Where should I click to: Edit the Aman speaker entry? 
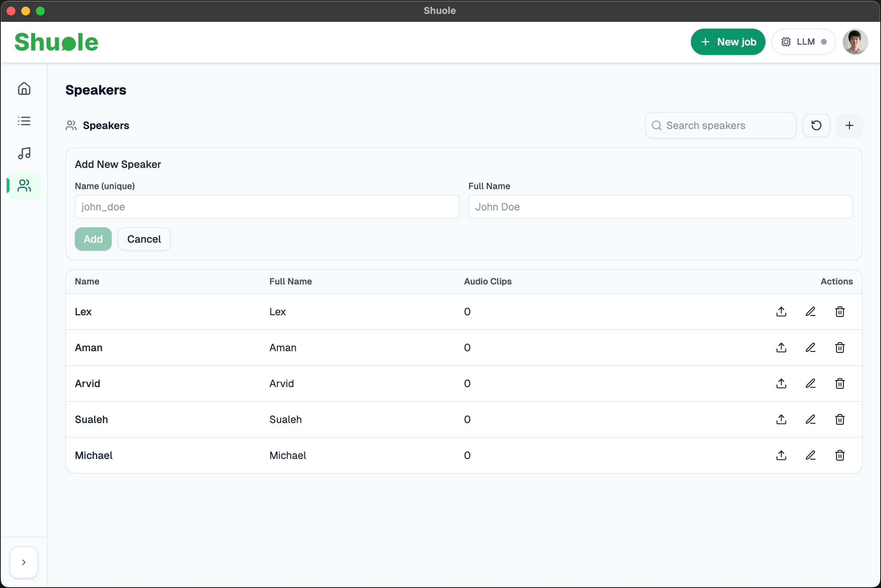click(x=811, y=348)
